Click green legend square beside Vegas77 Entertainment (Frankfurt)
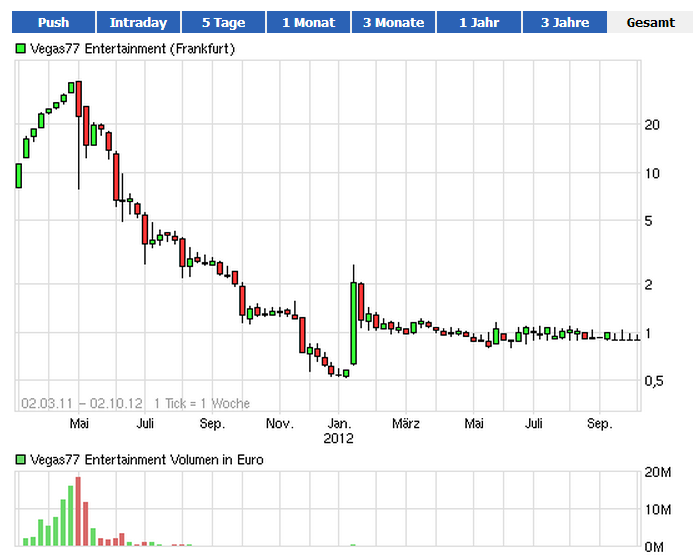The width and height of the screenshot is (699, 560). pos(21,48)
